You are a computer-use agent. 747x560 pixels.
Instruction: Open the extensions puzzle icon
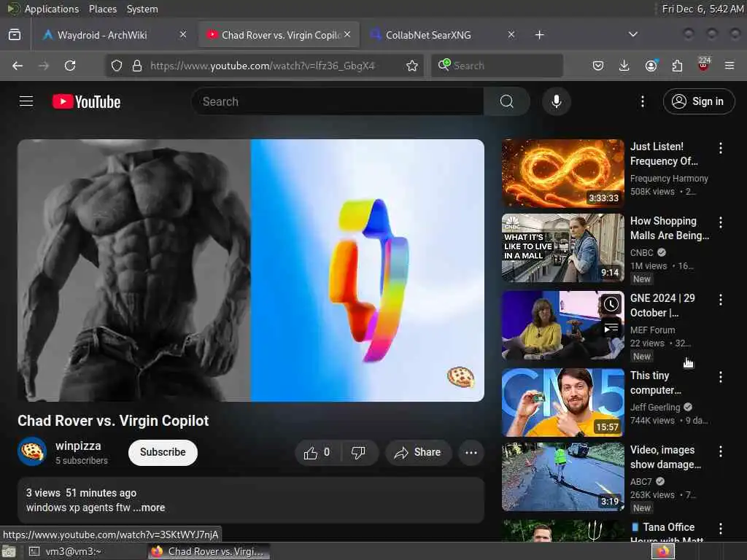pos(677,66)
